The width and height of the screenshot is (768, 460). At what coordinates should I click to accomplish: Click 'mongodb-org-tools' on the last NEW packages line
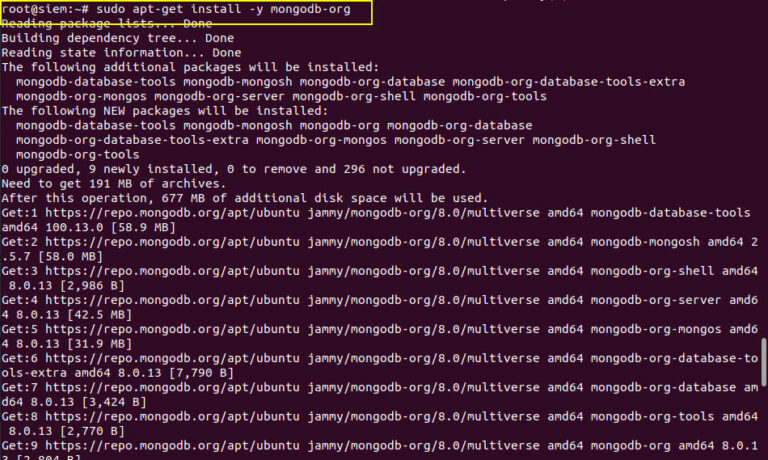tap(77, 155)
